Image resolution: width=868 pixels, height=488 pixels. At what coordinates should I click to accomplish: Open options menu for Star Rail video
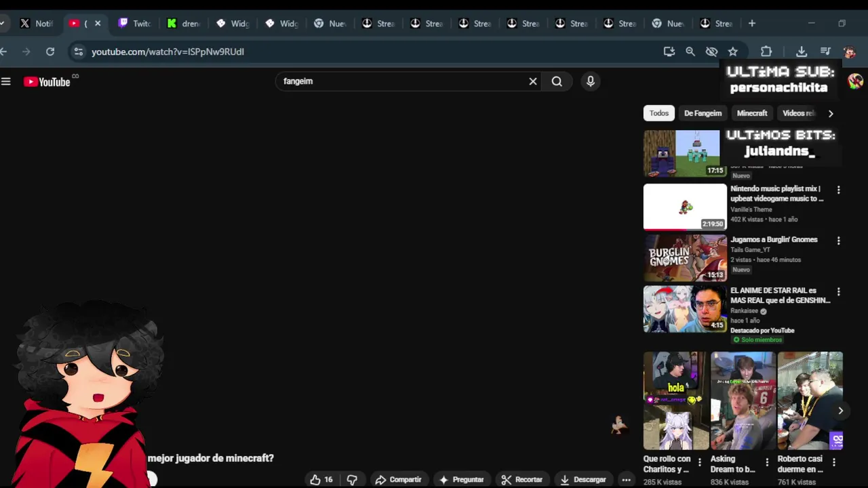tap(838, 291)
